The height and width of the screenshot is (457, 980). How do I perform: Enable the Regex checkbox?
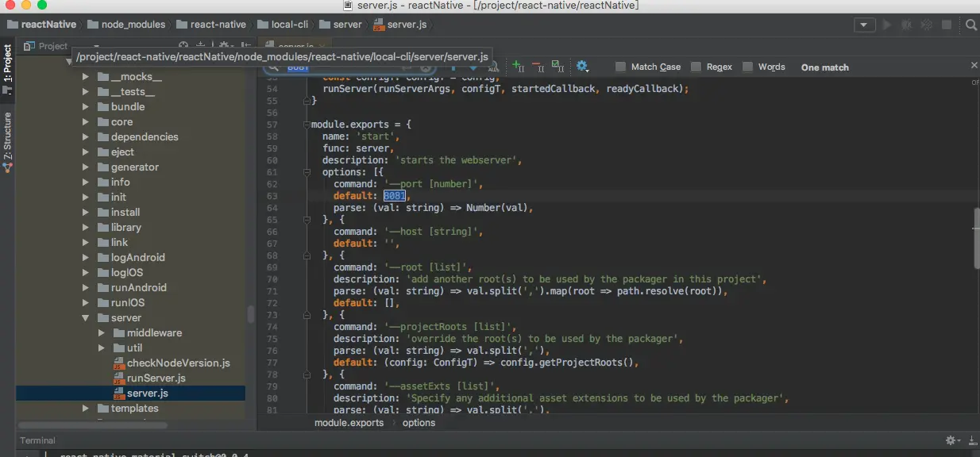pos(696,67)
